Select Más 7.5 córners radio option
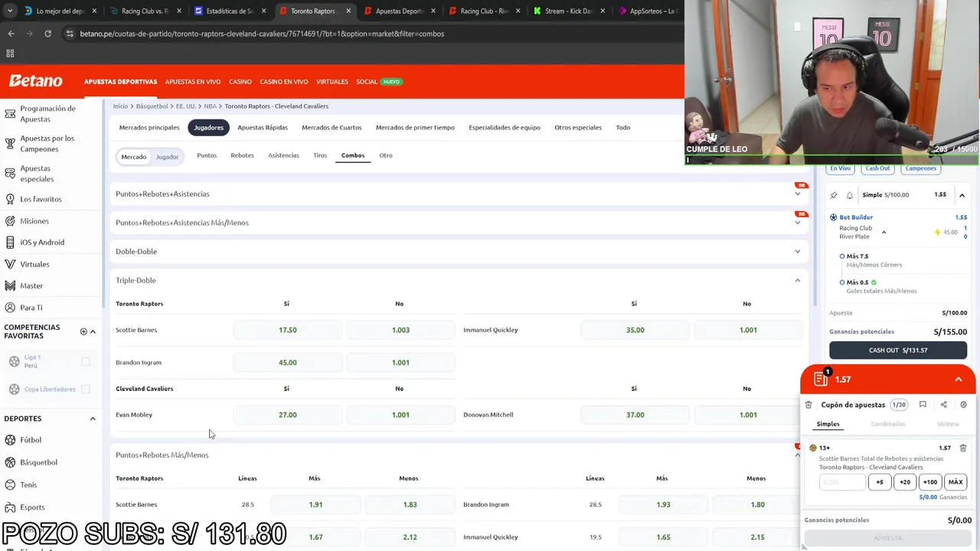This screenshot has width=980, height=551. pyautogui.click(x=842, y=256)
